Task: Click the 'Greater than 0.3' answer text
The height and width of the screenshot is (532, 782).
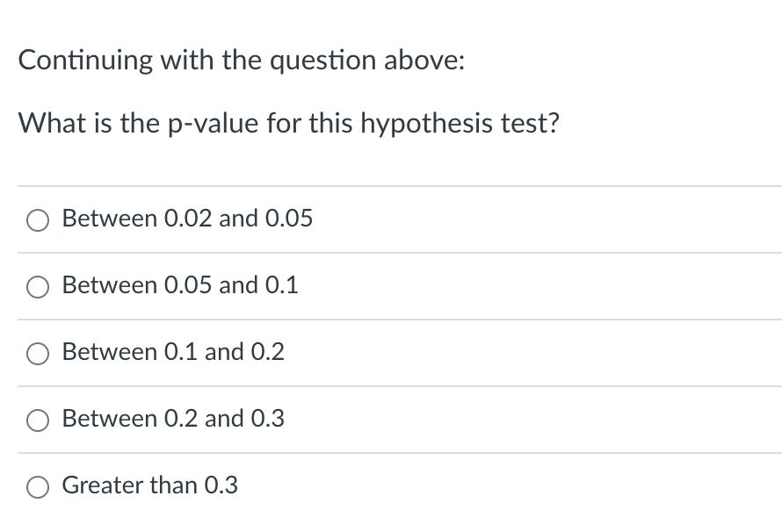Action: (x=150, y=485)
